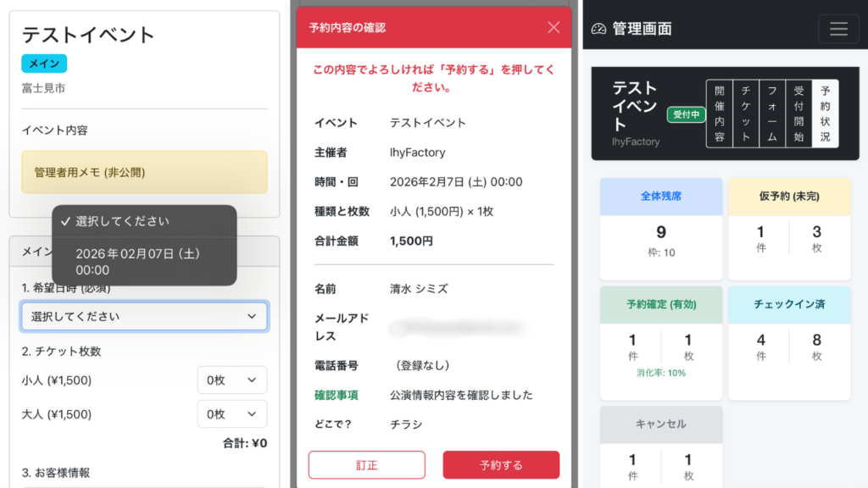Close the 予約内容の確認 dialog with the X
The width and height of the screenshot is (868, 488).
[x=555, y=27]
